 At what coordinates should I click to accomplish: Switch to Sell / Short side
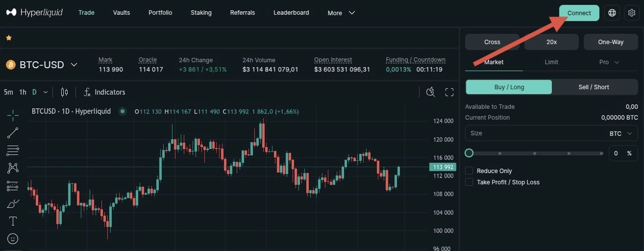coord(594,87)
